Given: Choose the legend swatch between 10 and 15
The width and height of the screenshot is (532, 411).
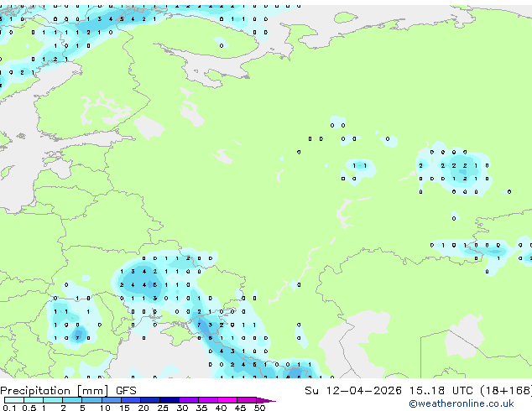Looking at the screenshot, I should coord(112,400).
